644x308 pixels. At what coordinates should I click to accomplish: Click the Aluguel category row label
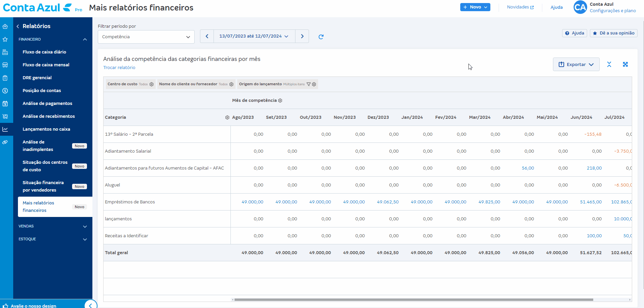tap(112, 185)
